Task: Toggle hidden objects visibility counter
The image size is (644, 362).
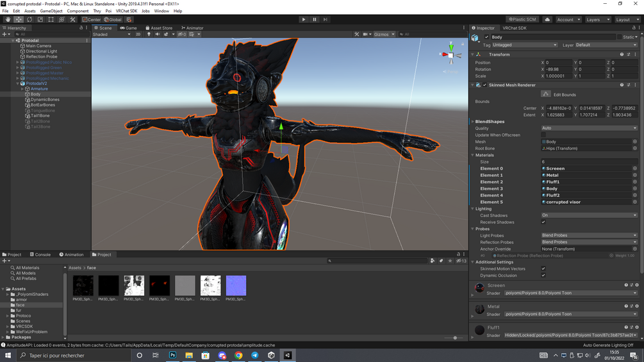Action: [181, 34]
